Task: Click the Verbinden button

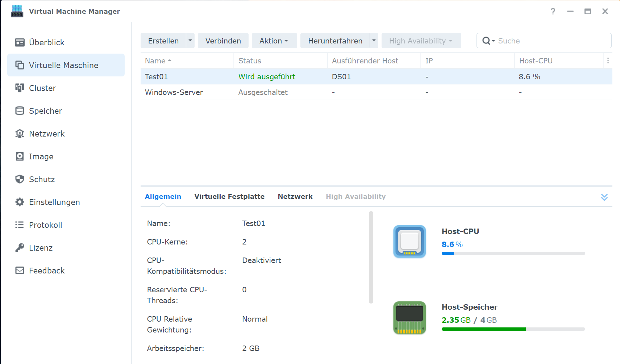Action: point(223,41)
